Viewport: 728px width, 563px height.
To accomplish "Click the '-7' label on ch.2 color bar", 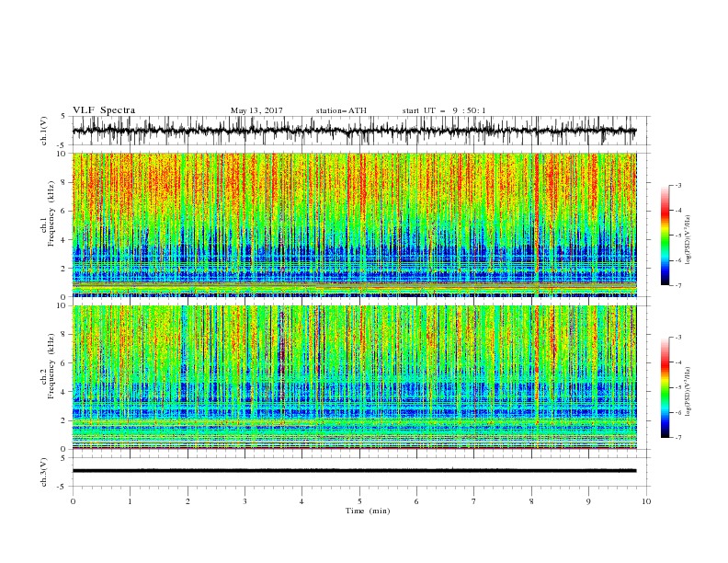I will pyautogui.click(x=677, y=437).
